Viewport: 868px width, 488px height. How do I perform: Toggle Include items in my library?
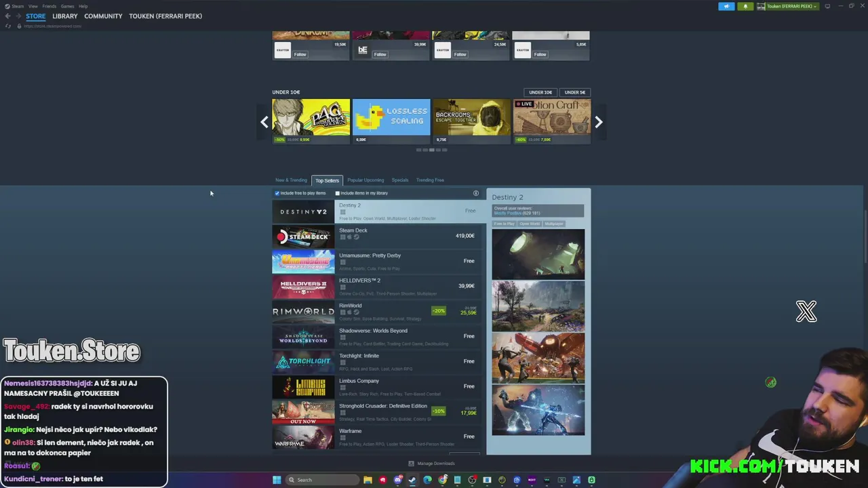[x=338, y=193]
